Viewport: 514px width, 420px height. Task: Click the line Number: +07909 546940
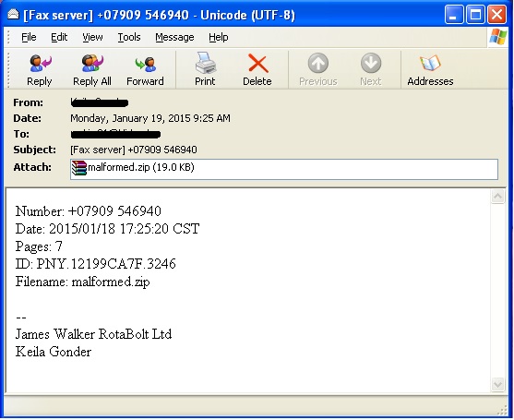[89, 211]
